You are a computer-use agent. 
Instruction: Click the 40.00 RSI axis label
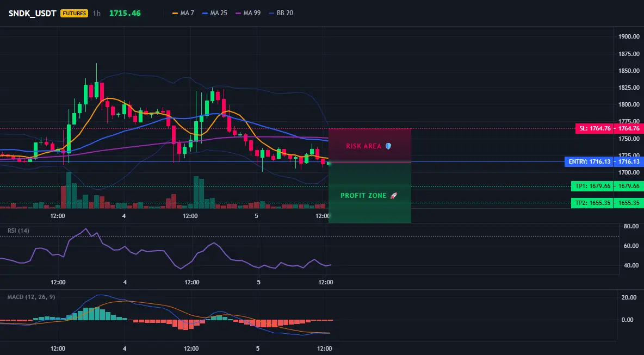click(x=631, y=265)
